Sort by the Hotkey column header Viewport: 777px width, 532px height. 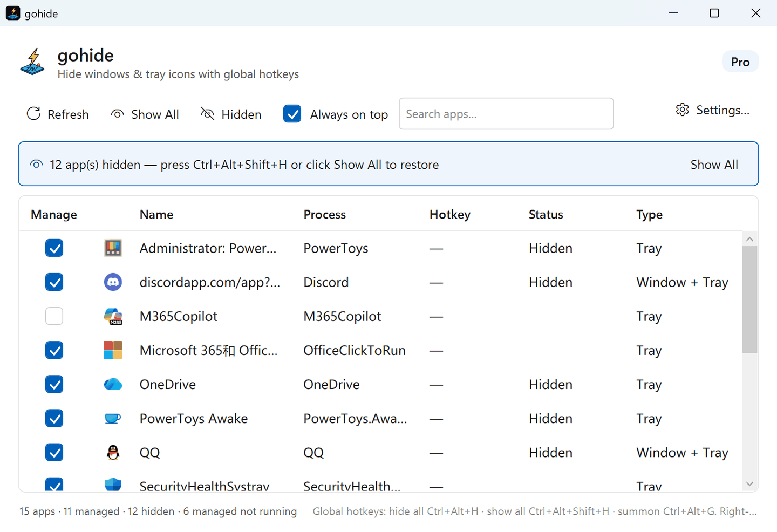coord(450,214)
